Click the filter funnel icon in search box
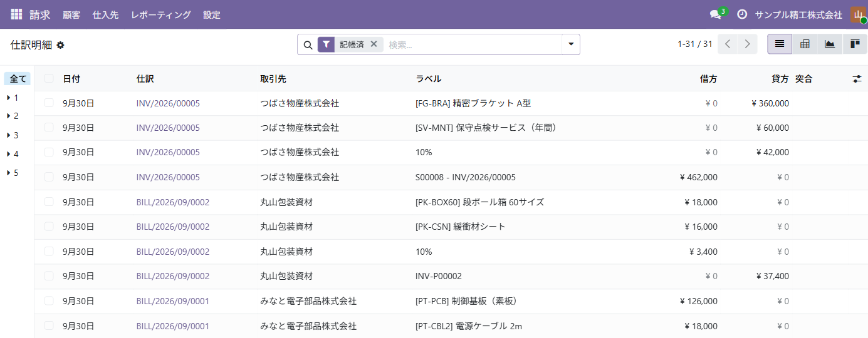Viewport: 868px width, 338px height. [326, 44]
